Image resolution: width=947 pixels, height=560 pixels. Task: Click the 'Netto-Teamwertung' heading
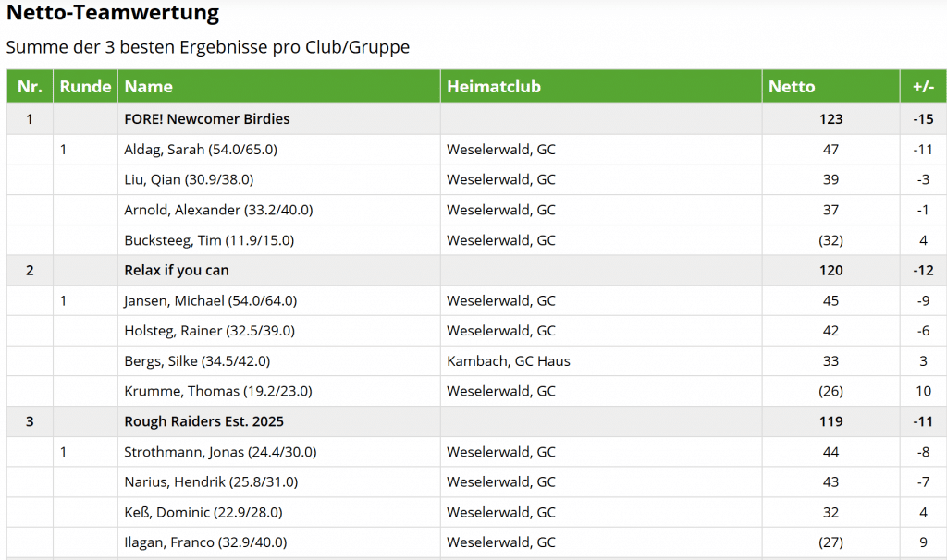click(x=113, y=13)
